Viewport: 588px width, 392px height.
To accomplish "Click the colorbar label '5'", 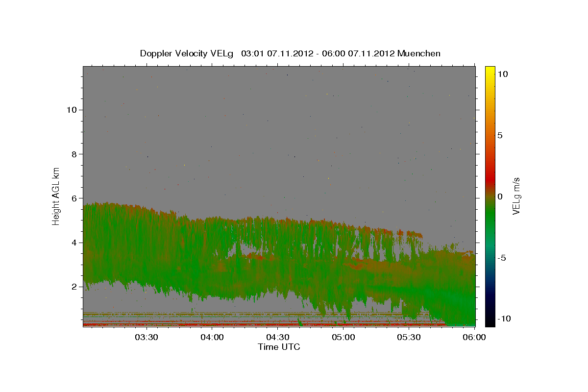I will click(500, 135).
